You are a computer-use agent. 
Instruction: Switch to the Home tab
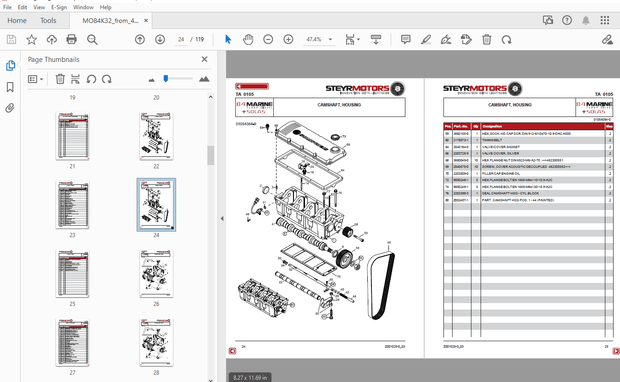(17, 21)
